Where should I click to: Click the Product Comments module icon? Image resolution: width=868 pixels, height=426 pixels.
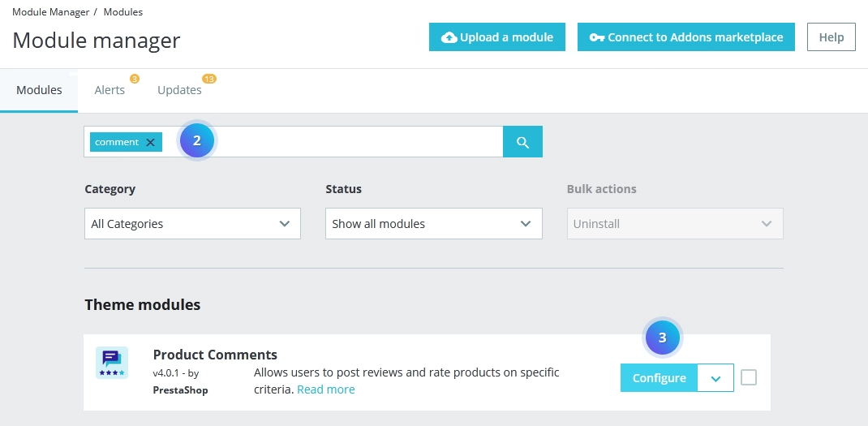[112, 363]
